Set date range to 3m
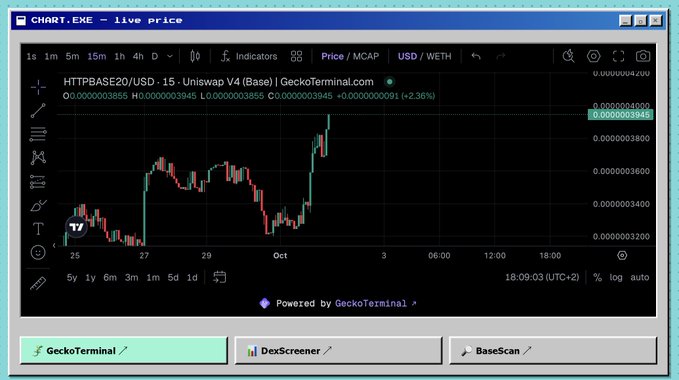 point(132,277)
